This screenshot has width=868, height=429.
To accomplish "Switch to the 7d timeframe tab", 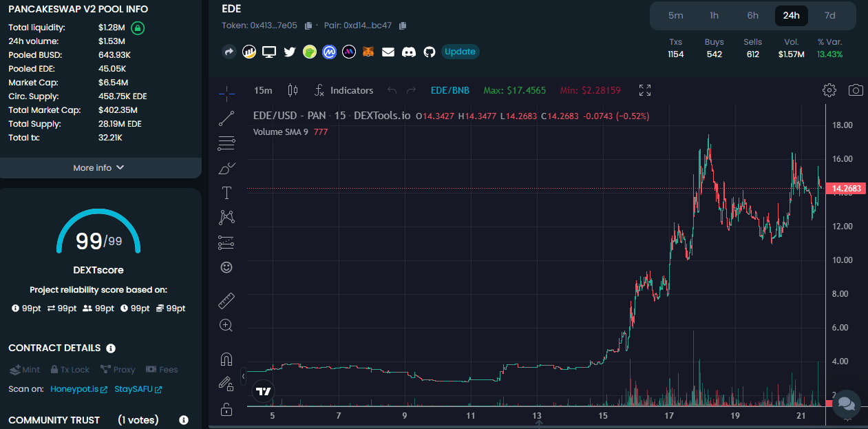I will (830, 15).
